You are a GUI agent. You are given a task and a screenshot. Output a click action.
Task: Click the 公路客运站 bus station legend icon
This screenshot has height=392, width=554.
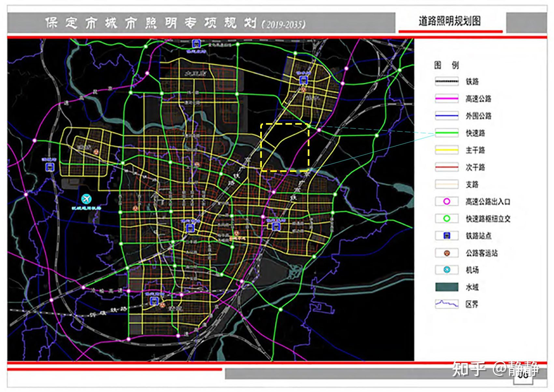pos(447,253)
